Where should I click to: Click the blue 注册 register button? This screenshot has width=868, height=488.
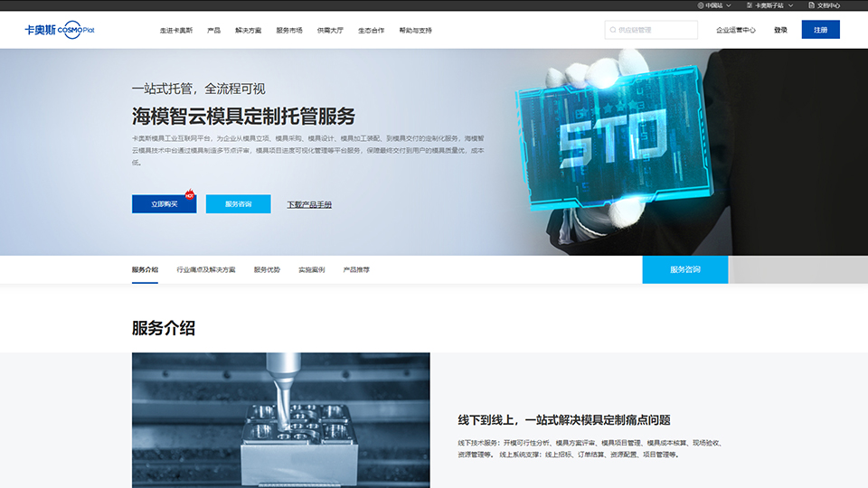(x=820, y=30)
